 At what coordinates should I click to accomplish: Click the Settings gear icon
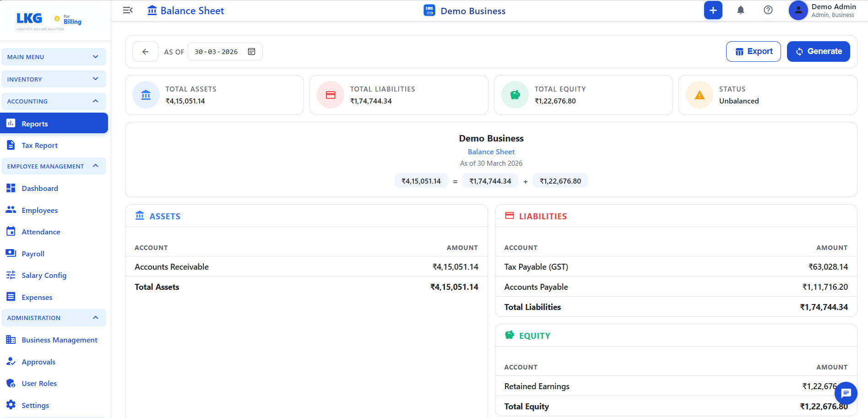[11, 405]
